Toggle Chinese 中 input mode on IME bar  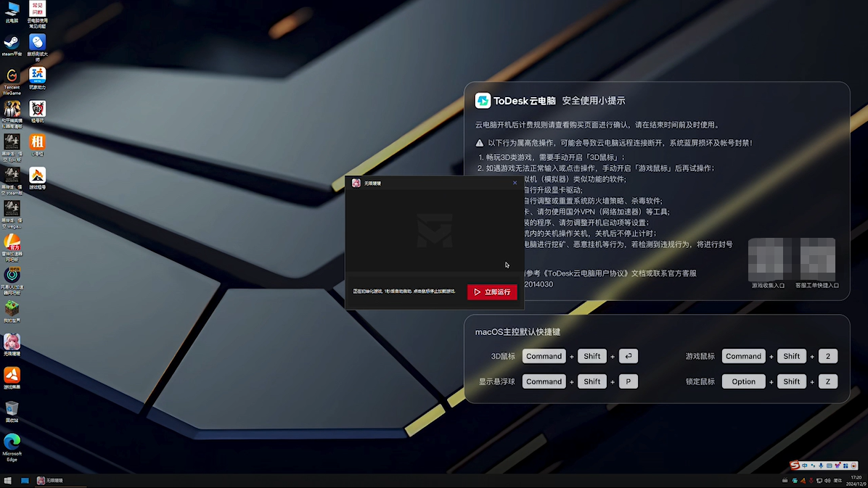805,466
